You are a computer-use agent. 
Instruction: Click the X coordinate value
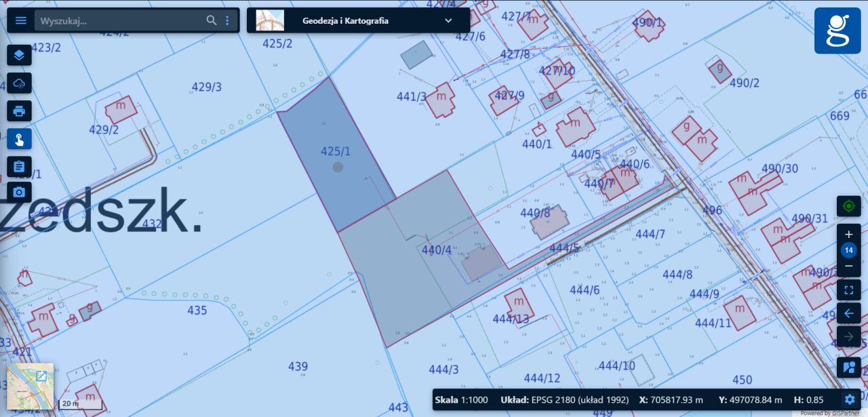pyautogui.click(x=677, y=400)
